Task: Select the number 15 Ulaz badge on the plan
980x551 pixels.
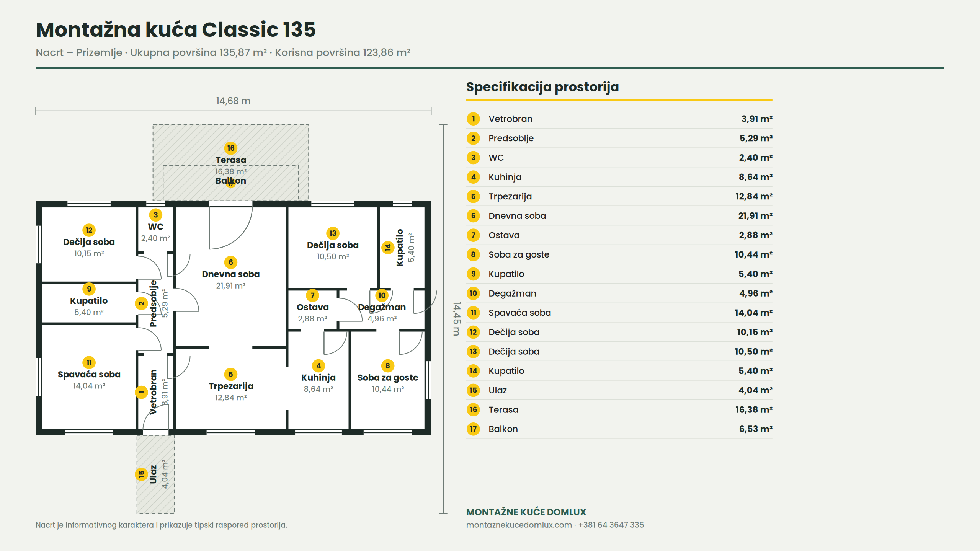Action: click(x=141, y=474)
